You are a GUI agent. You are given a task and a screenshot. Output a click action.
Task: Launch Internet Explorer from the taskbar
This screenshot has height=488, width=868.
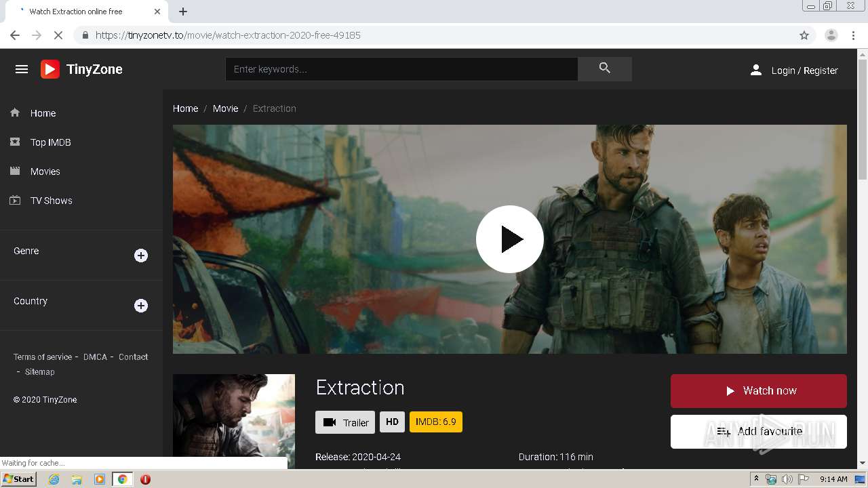point(54,479)
